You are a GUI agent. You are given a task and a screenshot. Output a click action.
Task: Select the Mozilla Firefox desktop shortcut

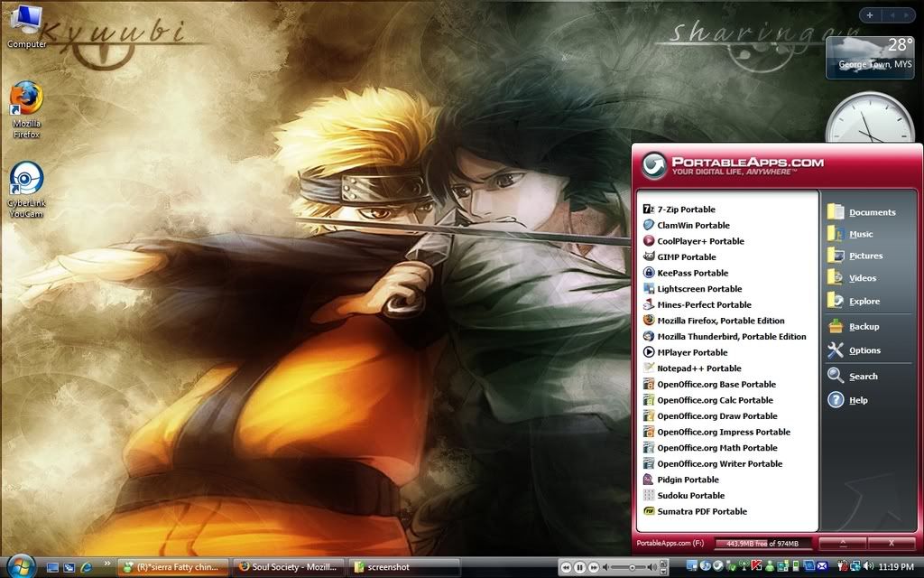26,110
